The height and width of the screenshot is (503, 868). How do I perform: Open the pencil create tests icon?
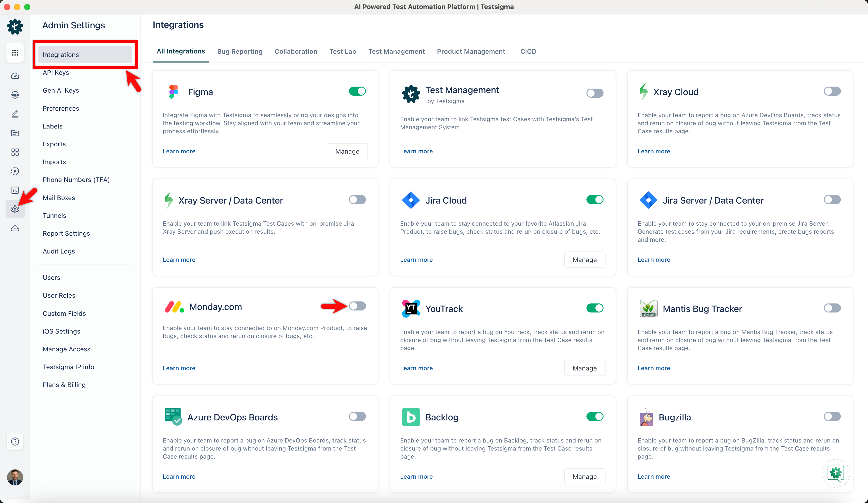point(15,114)
